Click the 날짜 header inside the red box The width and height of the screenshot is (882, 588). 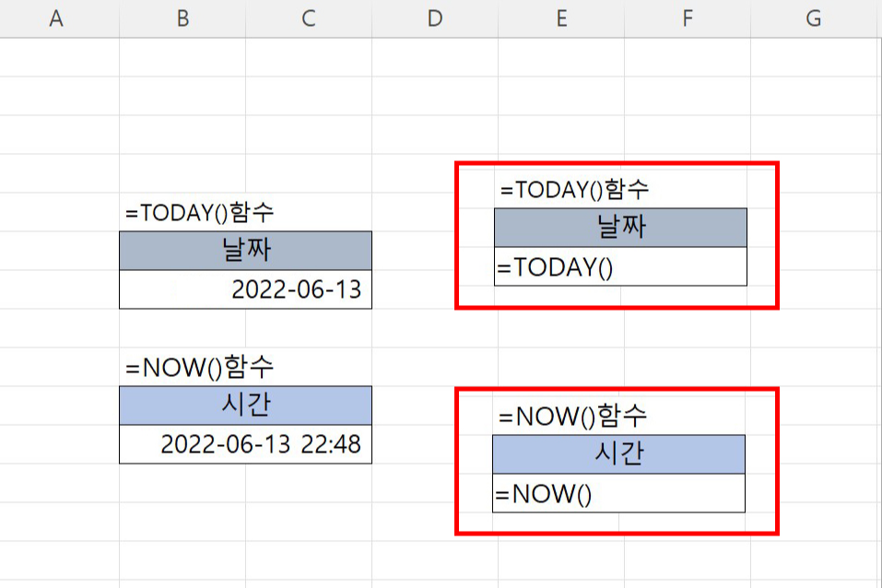coord(619,227)
